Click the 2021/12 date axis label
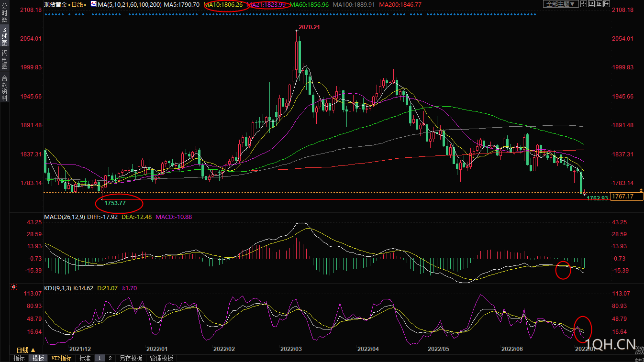This screenshot has width=644, height=362. point(80,349)
